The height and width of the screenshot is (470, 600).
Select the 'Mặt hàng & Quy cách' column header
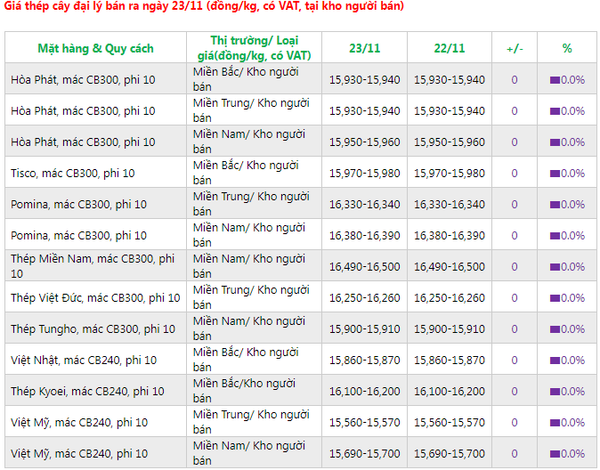(x=96, y=49)
